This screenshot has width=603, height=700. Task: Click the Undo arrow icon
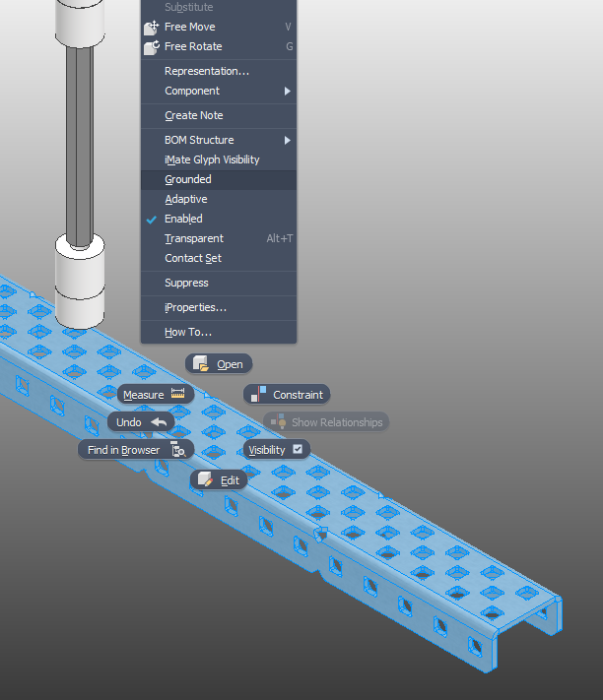159,422
